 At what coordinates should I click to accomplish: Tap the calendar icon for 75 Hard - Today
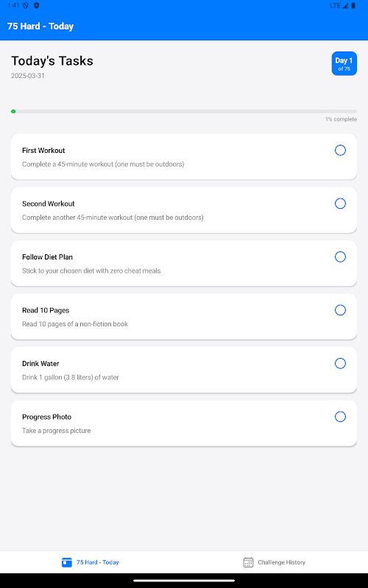[67, 562]
